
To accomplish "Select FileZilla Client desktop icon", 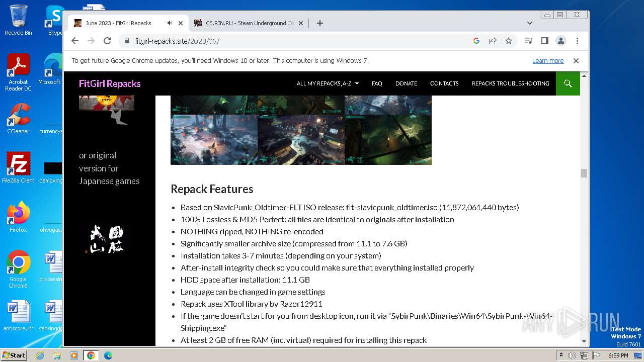I will click(x=18, y=167).
